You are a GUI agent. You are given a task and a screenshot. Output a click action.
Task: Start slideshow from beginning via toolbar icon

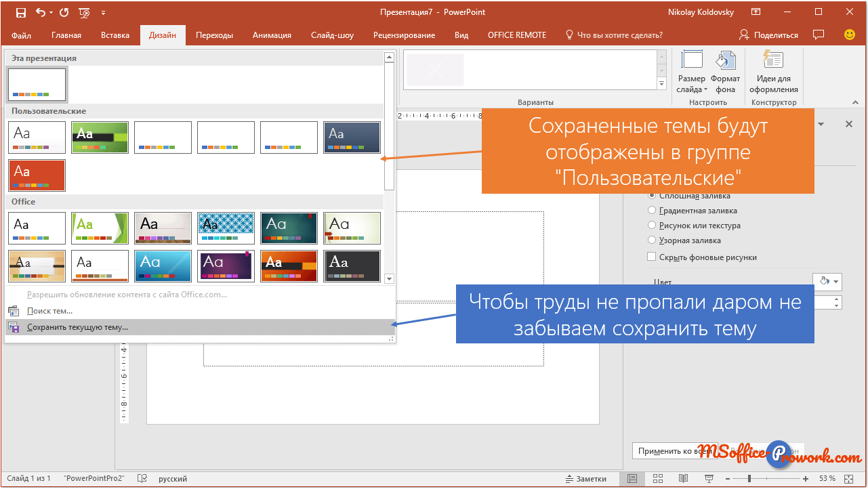85,12
